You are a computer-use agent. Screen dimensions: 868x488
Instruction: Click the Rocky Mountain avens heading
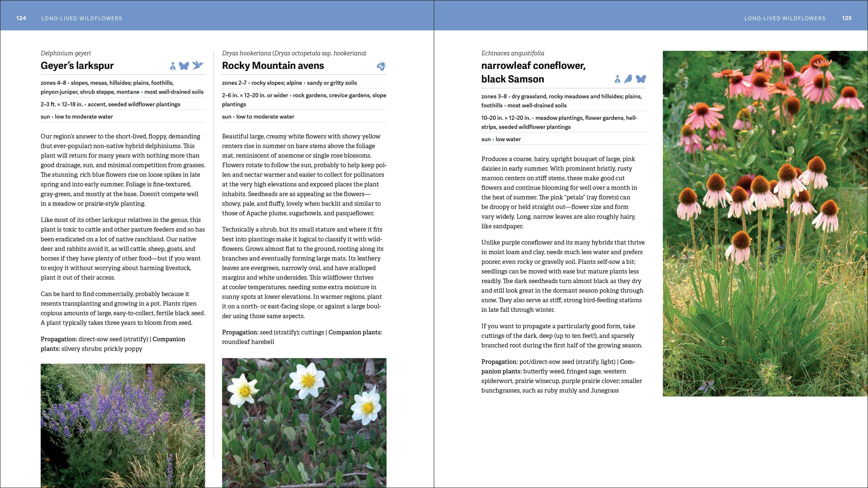tap(273, 66)
